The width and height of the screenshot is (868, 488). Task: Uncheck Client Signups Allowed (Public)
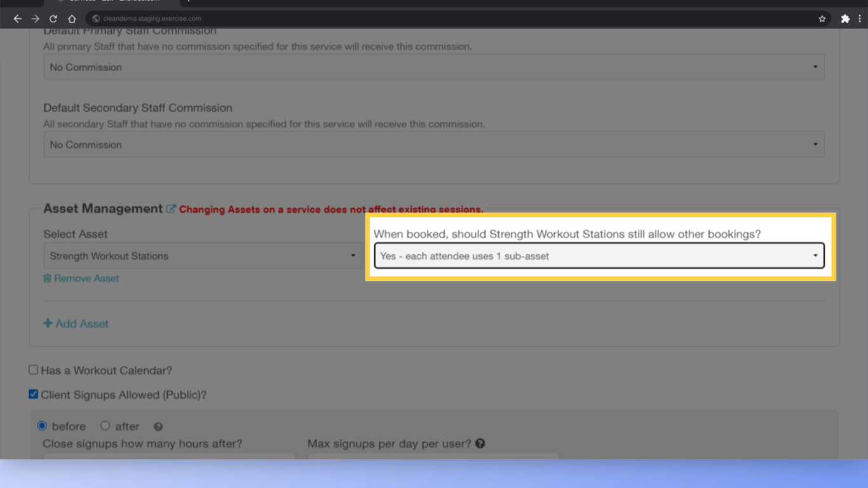coord(33,394)
